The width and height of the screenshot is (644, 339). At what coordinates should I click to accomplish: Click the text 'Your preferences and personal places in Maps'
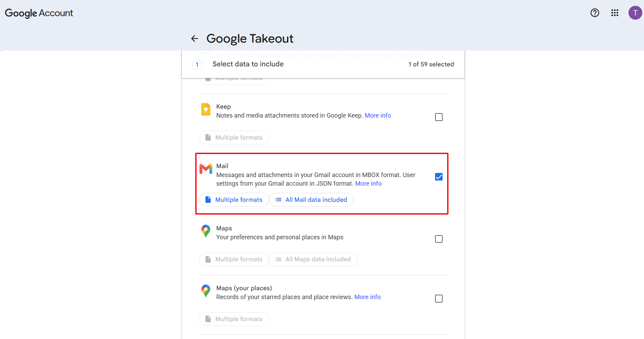pos(280,237)
